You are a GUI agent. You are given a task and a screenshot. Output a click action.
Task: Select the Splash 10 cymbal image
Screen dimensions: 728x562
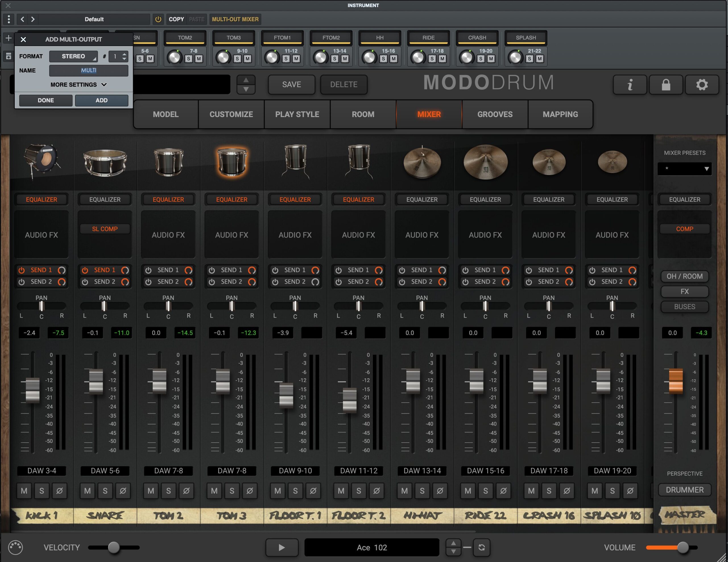pos(612,162)
